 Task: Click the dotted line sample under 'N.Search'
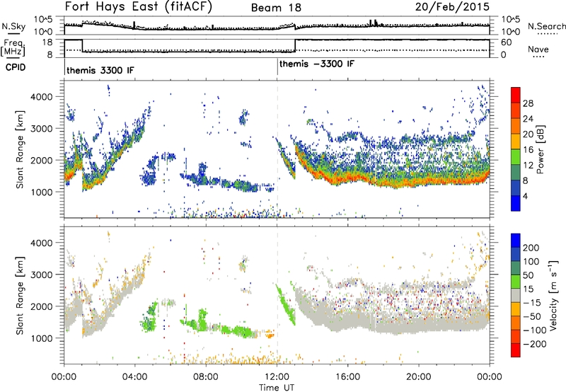click(x=547, y=34)
